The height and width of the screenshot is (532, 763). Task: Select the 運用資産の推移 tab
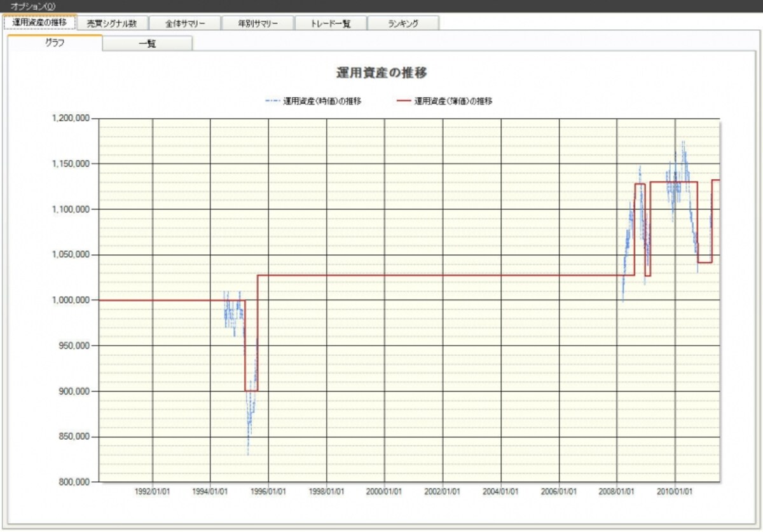pos(39,22)
